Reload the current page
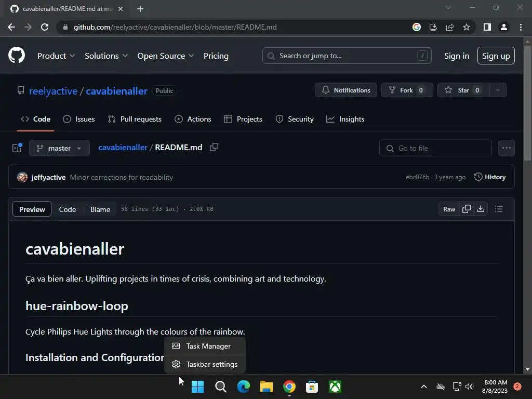 (45, 27)
